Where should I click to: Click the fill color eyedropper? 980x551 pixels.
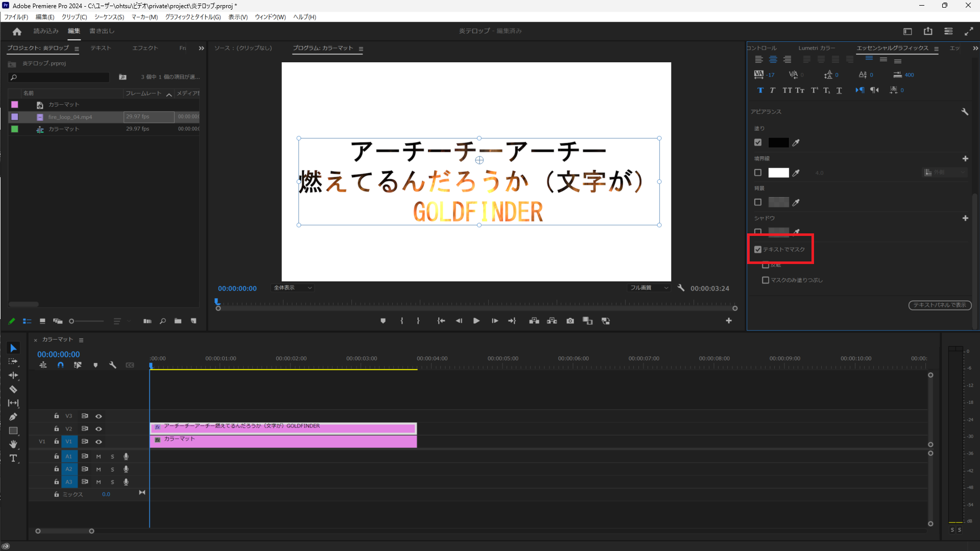point(796,142)
